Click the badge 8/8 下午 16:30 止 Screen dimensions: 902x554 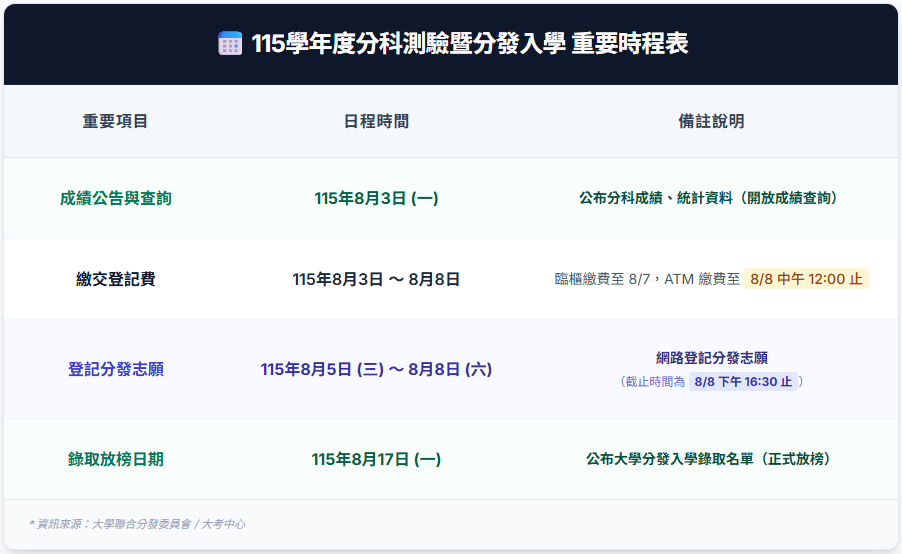[x=743, y=381]
